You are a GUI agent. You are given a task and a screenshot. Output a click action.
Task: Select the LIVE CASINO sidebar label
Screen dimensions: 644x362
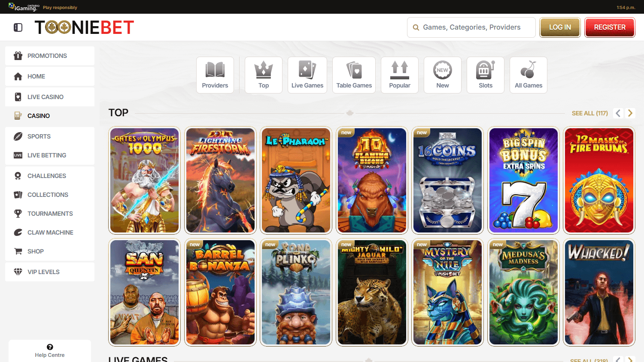tap(46, 97)
